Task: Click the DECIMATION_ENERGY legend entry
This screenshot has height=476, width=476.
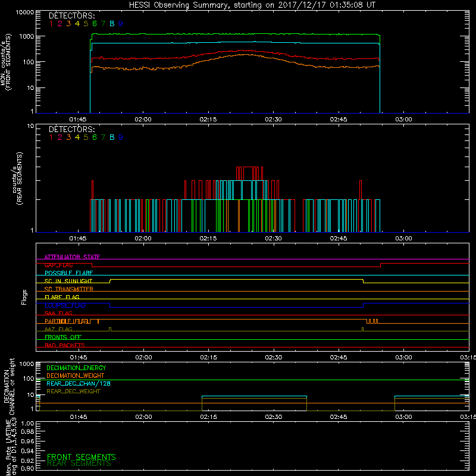Action: 76,368
